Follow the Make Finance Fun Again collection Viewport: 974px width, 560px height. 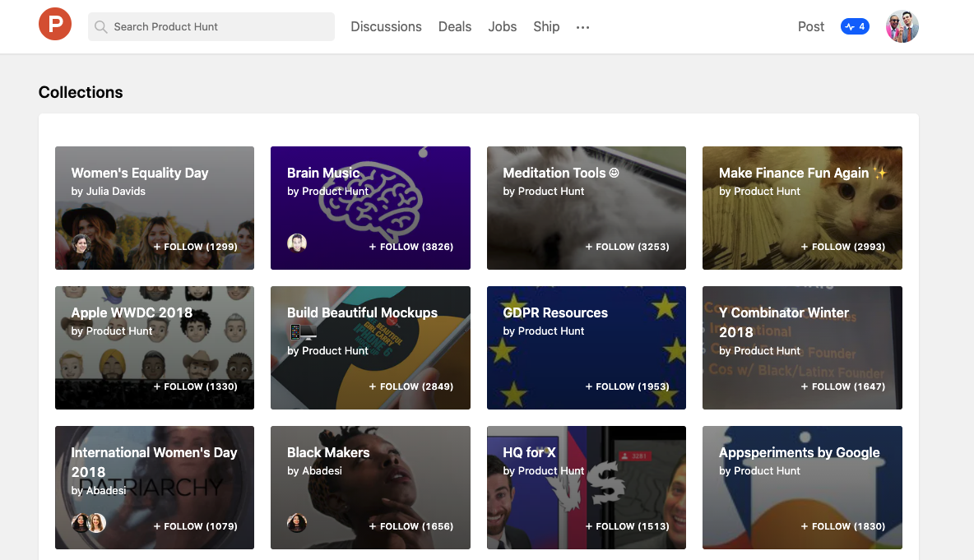click(x=843, y=247)
